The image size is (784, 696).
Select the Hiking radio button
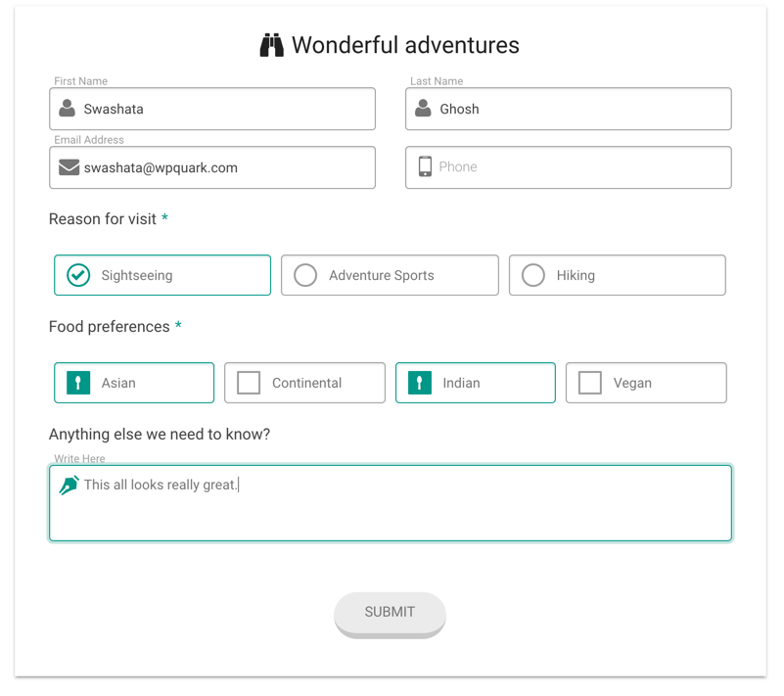coord(618,275)
